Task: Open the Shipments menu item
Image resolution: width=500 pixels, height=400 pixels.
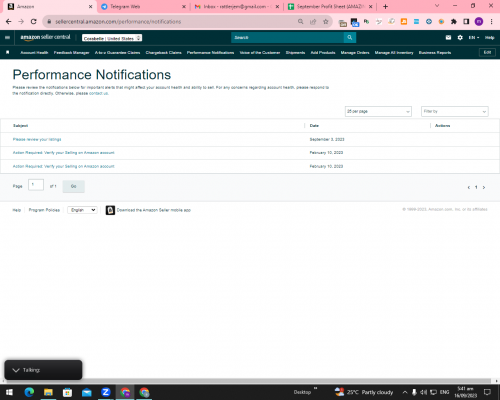Action: [295, 52]
